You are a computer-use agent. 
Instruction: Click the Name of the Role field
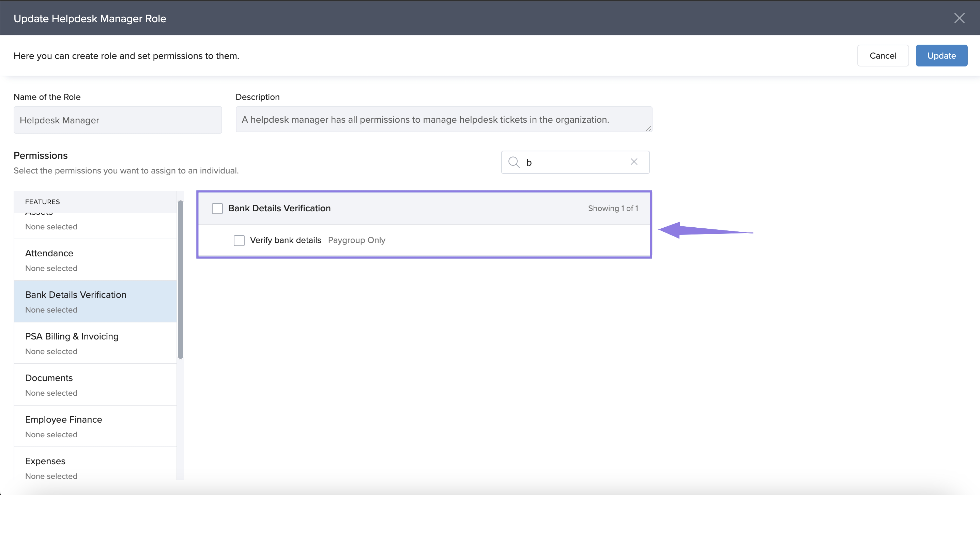(x=118, y=120)
